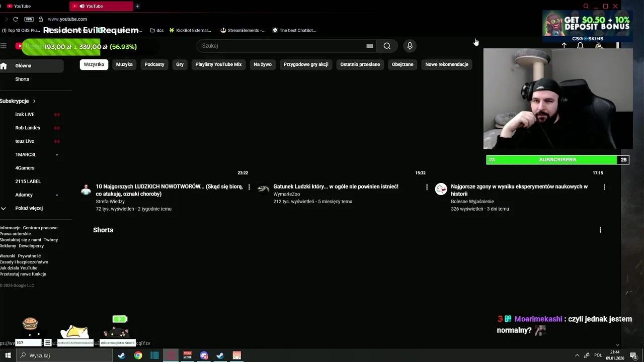Go to Shorts in sidebar
This screenshot has width=644, height=362.
click(x=22, y=79)
